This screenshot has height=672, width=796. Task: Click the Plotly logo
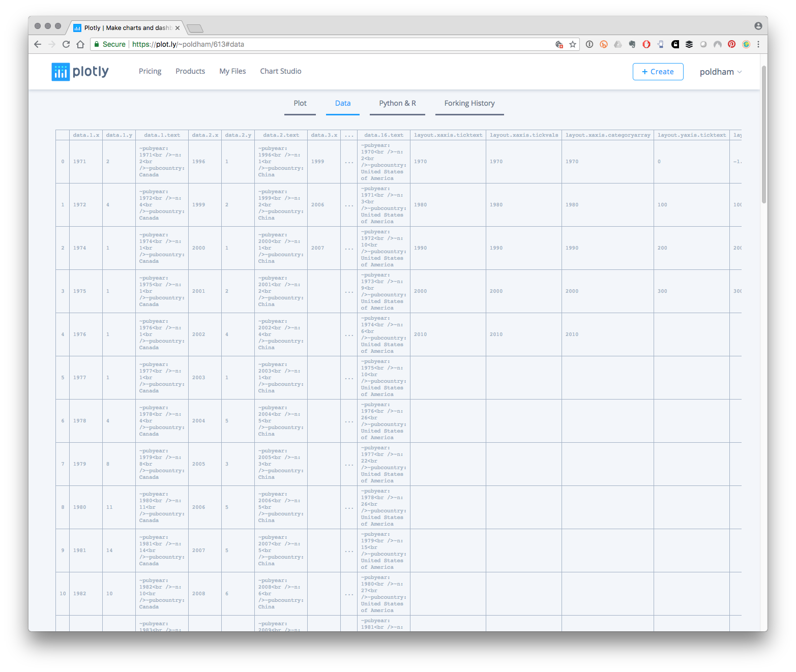[x=80, y=72]
